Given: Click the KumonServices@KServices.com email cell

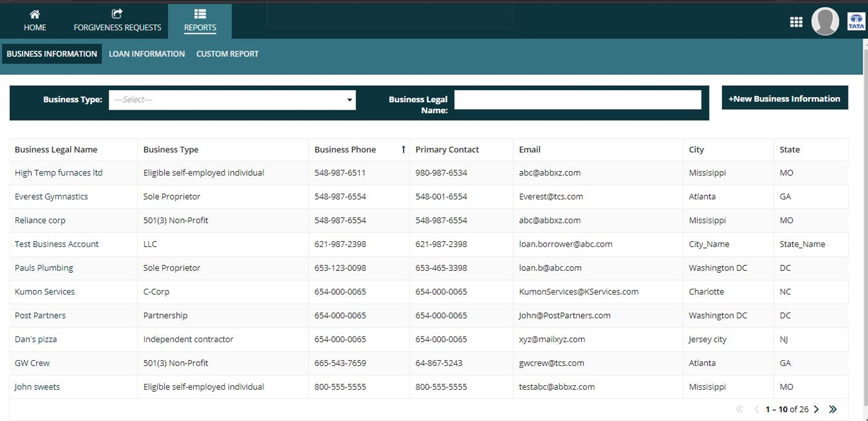Looking at the screenshot, I should [x=579, y=292].
